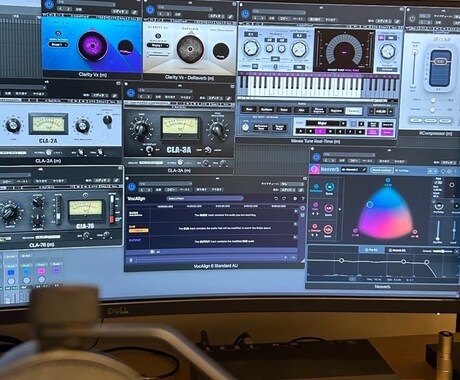Click CLA-3A left Gain knob

tap(140, 129)
